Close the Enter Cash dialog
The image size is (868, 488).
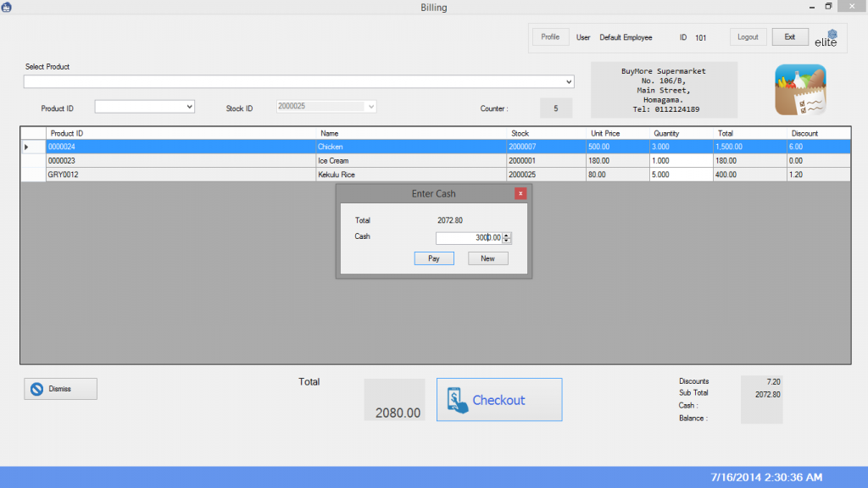click(520, 193)
